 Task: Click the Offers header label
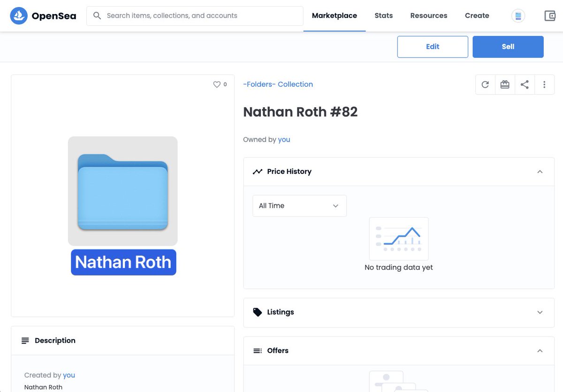click(278, 351)
